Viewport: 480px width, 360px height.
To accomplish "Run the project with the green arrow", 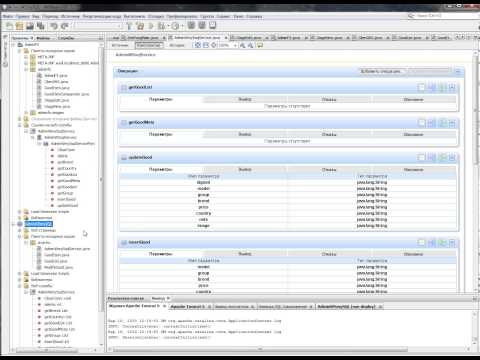I will point(151,26).
